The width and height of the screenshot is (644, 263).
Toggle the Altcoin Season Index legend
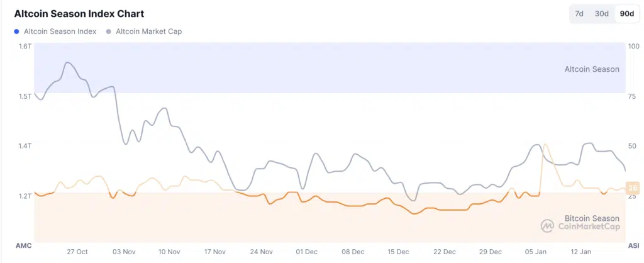point(59,31)
